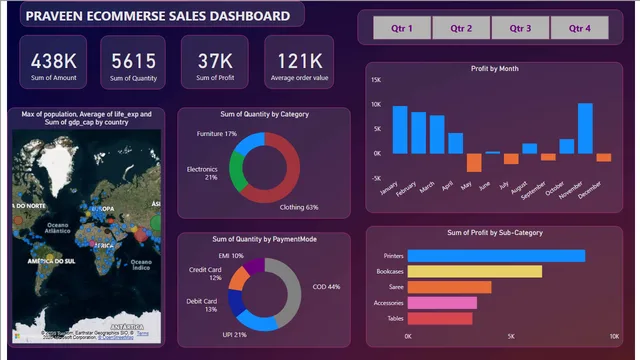Screen dimensions: 640x360
Task: Click the 'UPI 21%' label
Action: tap(234, 335)
